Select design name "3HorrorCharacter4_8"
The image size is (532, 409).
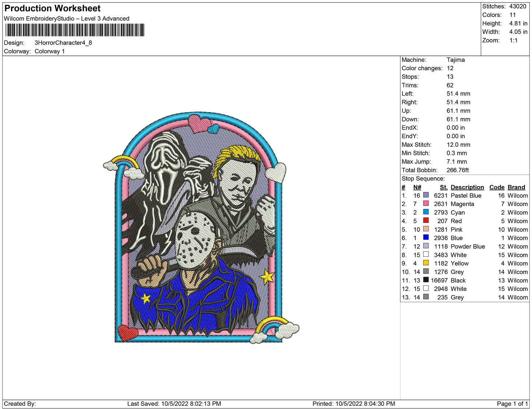pos(63,43)
